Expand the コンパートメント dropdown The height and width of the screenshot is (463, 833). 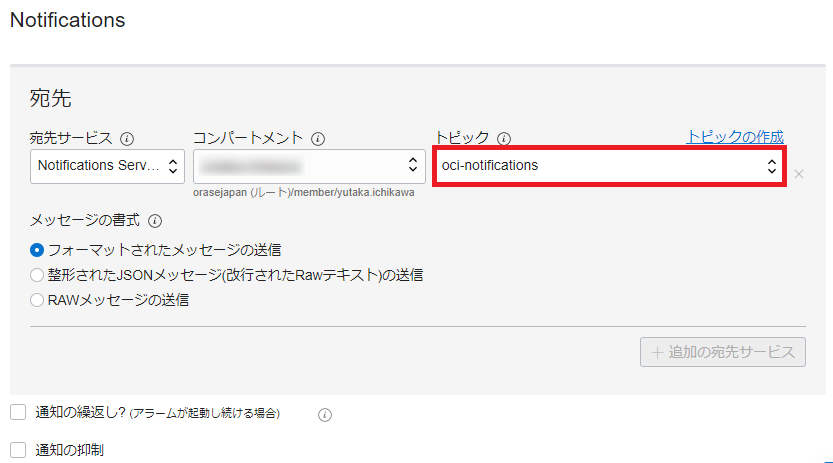(x=308, y=165)
